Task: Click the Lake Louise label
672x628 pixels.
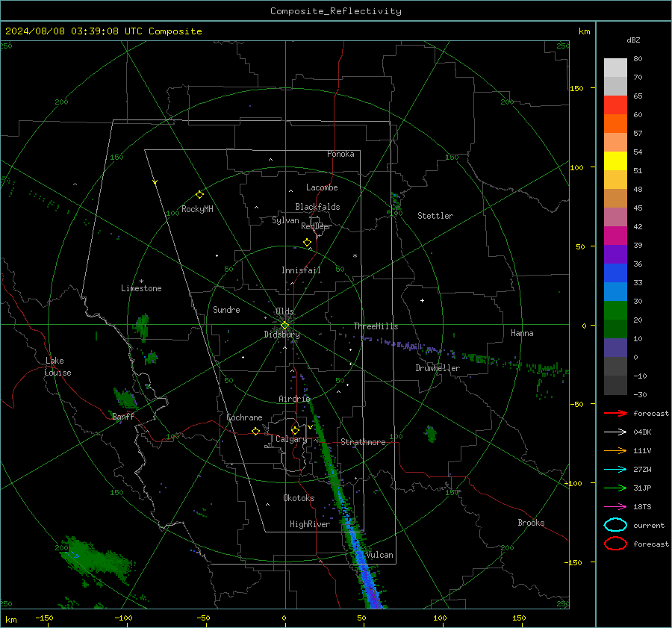Action: 57,367
